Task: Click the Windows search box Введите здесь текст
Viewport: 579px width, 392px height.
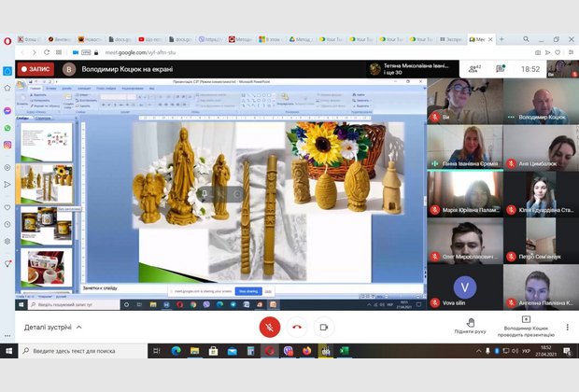Action: pyautogui.click(x=83, y=351)
